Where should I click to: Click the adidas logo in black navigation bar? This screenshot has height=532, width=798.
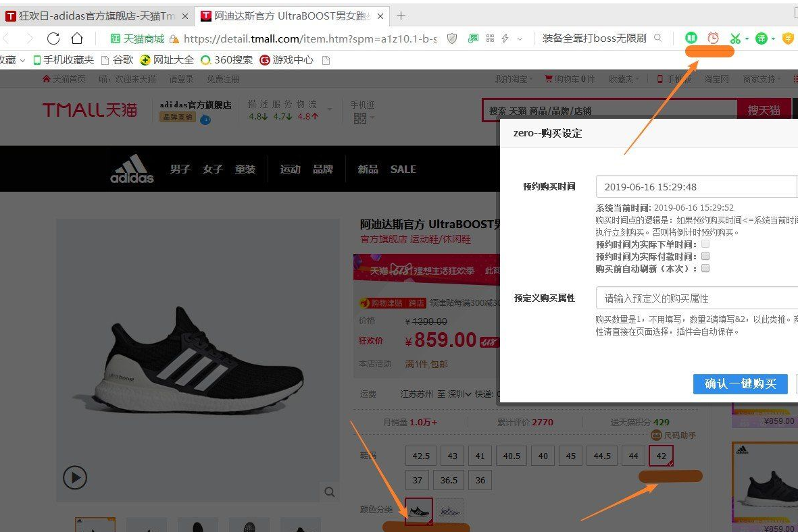click(x=132, y=169)
